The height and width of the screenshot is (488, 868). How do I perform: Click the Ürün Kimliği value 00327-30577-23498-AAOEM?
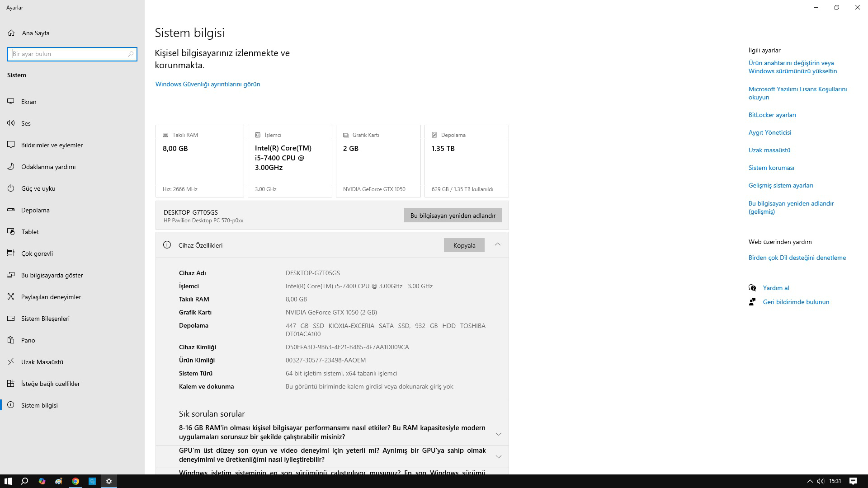point(325,360)
